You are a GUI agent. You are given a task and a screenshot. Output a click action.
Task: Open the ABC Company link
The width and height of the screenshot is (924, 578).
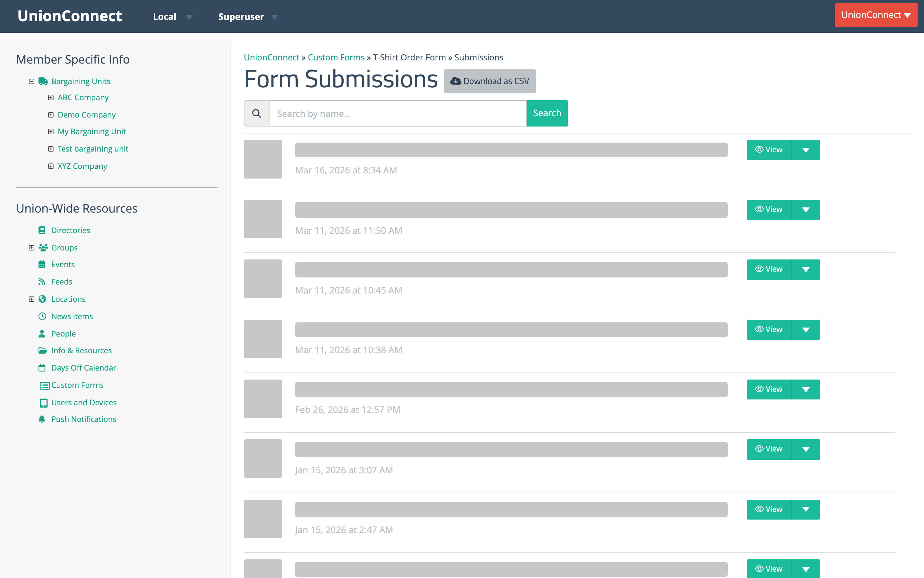(83, 98)
